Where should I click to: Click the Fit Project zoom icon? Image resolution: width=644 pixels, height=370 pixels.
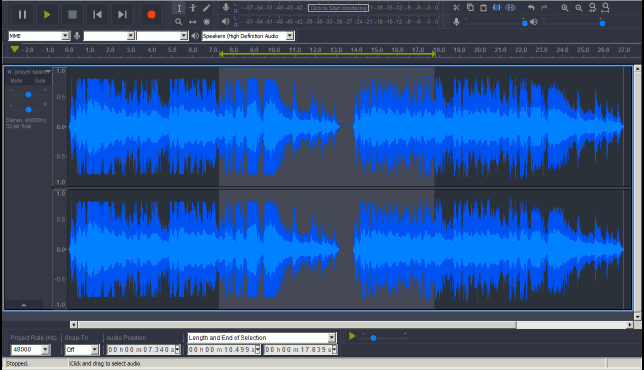pos(606,8)
